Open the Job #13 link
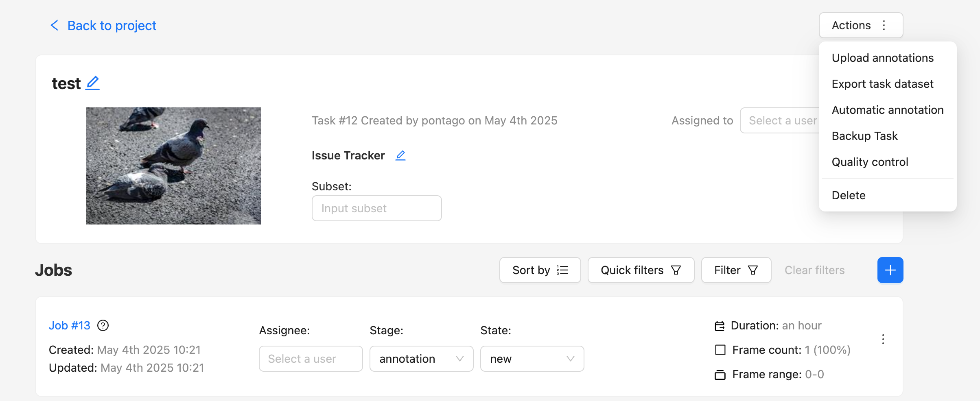Viewport: 980px width, 401px height. coord(70,325)
